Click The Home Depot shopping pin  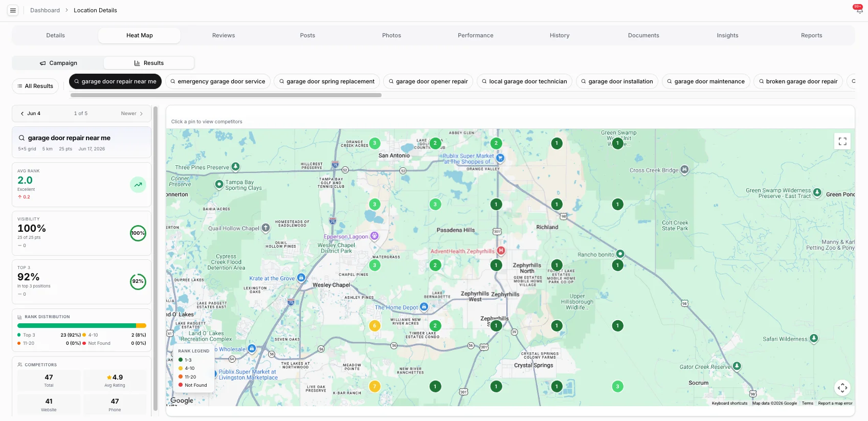pos(424,307)
